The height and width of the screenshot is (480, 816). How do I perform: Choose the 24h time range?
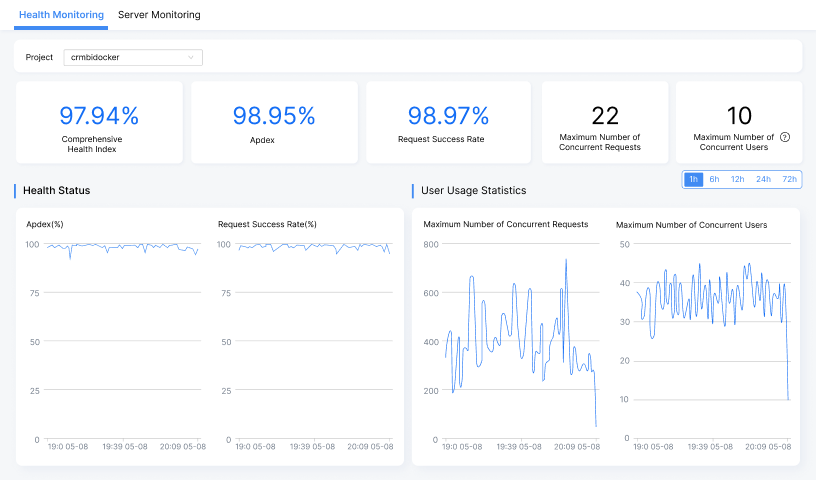pyautogui.click(x=763, y=179)
